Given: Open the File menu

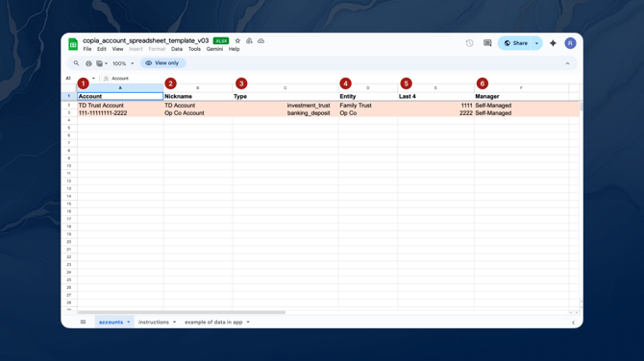Looking at the screenshot, I should 87,49.
